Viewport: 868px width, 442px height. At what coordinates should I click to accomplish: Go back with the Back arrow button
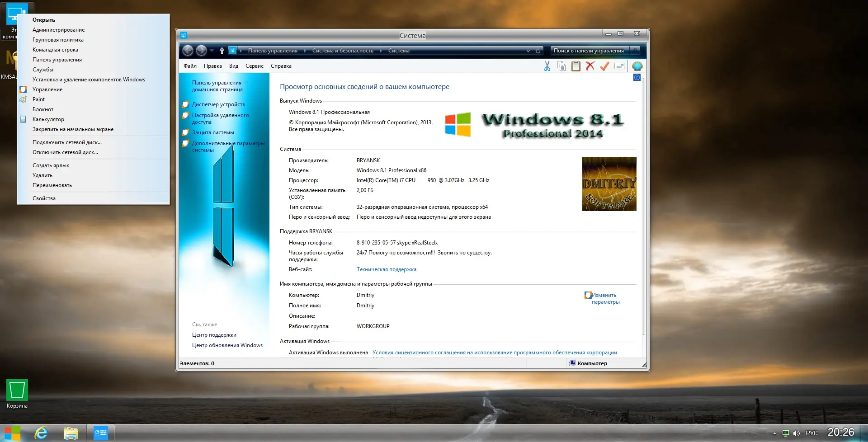(188, 51)
